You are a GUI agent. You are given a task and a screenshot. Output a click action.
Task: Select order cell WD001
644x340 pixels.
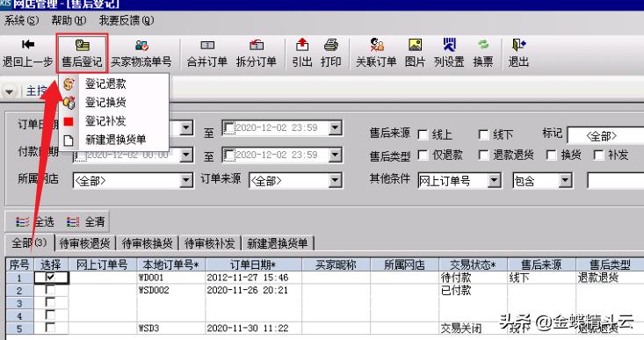click(171, 278)
